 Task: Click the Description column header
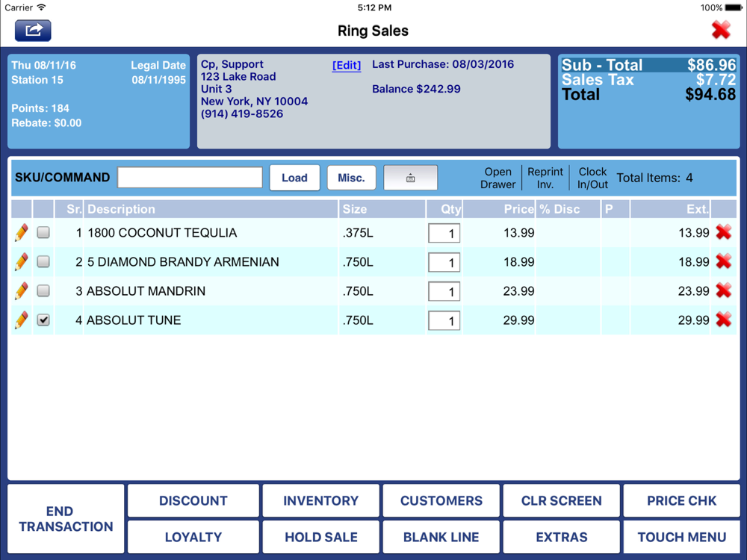click(211, 209)
